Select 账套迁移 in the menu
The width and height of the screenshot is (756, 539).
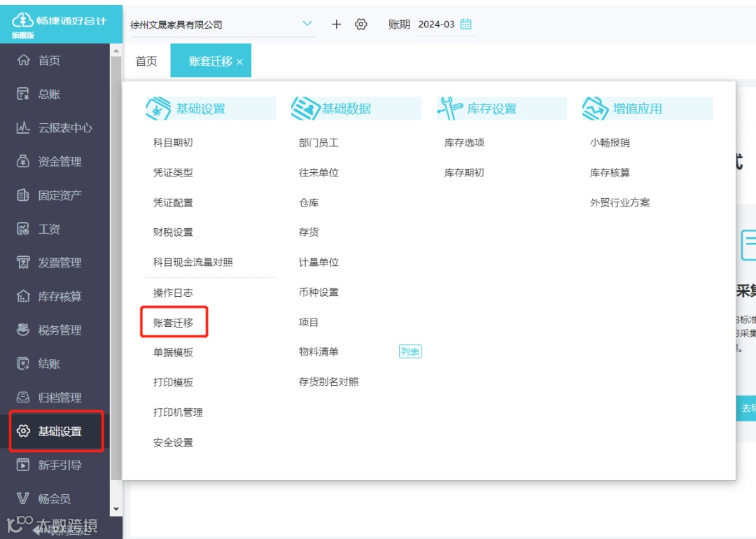[x=173, y=323]
